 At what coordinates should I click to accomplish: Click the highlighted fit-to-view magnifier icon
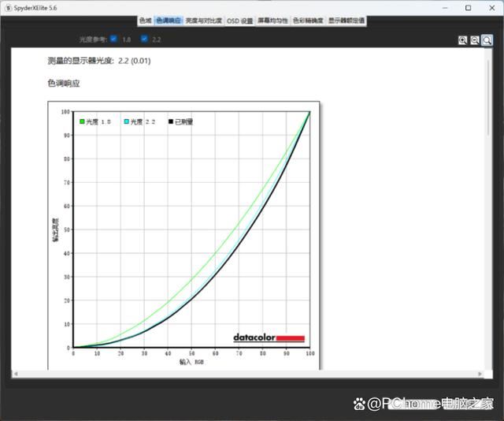pyautogui.click(x=487, y=40)
